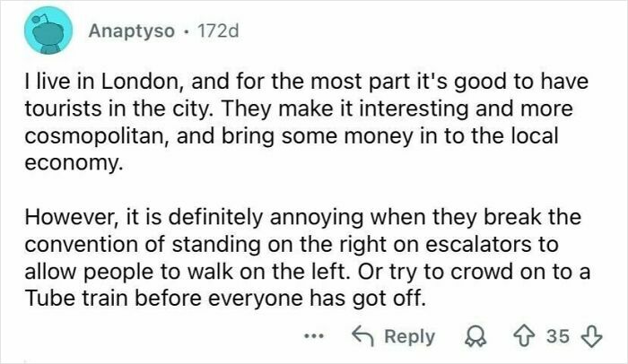628x364 pixels.
Task: Upvote the comment by Anaptyso
Action: click(x=523, y=336)
